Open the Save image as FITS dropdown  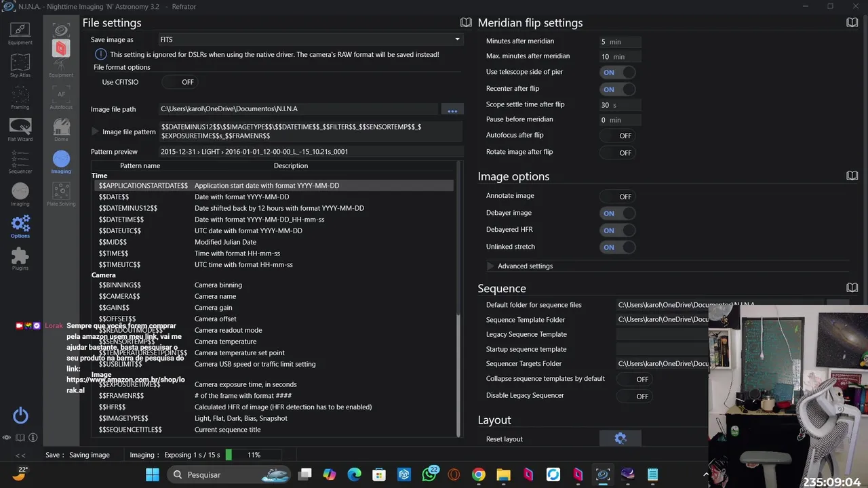pos(311,39)
